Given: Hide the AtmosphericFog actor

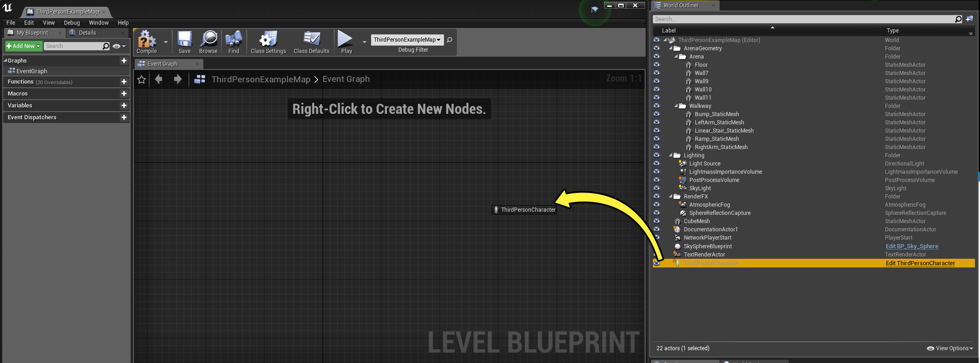Looking at the screenshot, I should coord(657,205).
